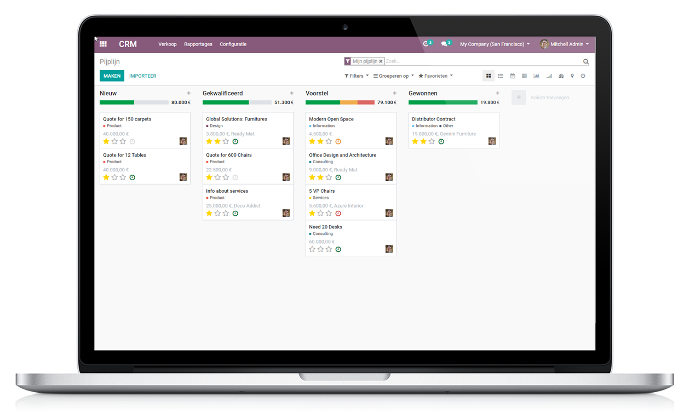
Task: Click the IMPORTEER button
Action: point(143,75)
